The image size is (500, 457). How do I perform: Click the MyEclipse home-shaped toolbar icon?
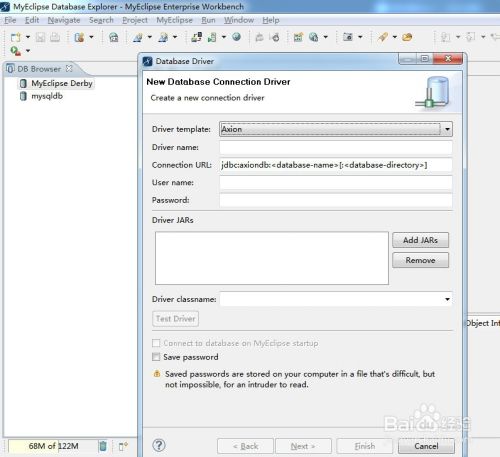[x=114, y=37]
